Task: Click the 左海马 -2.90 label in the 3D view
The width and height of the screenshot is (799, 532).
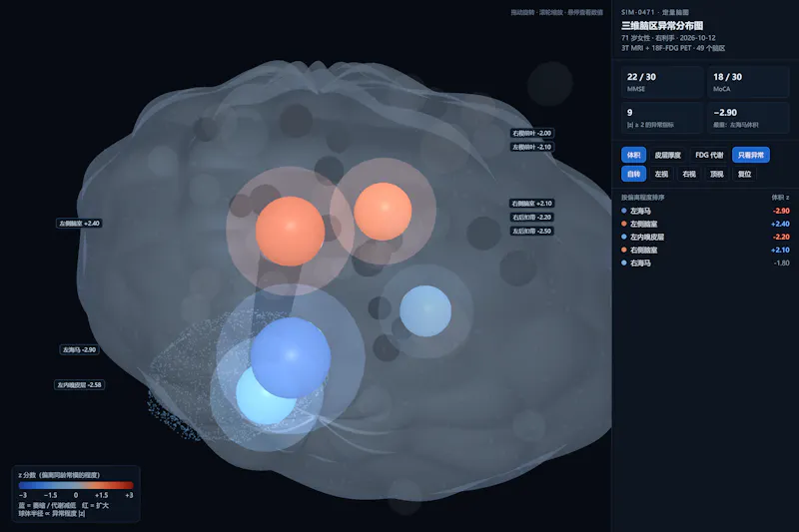Action: [79, 349]
